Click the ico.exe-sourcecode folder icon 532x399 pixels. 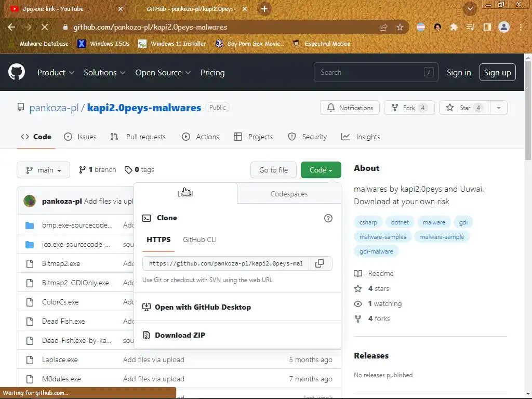(30, 244)
